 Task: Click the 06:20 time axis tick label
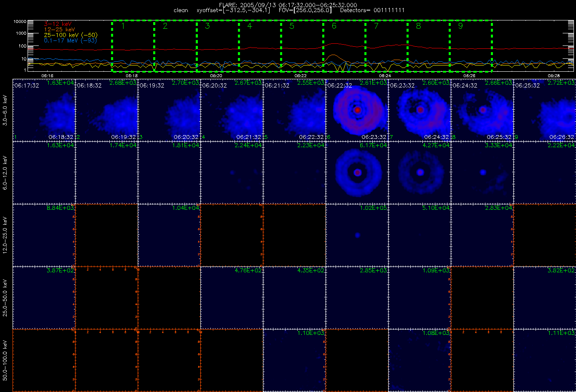click(x=216, y=76)
